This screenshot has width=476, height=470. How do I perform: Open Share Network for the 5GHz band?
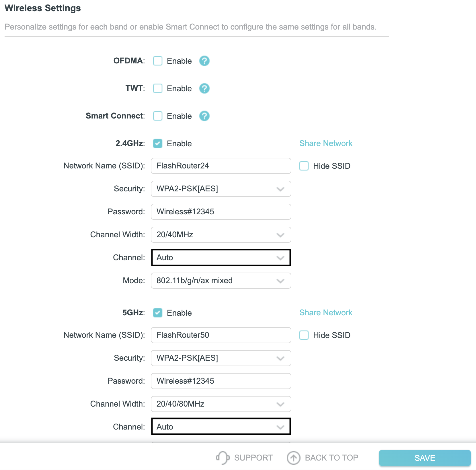point(326,312)
